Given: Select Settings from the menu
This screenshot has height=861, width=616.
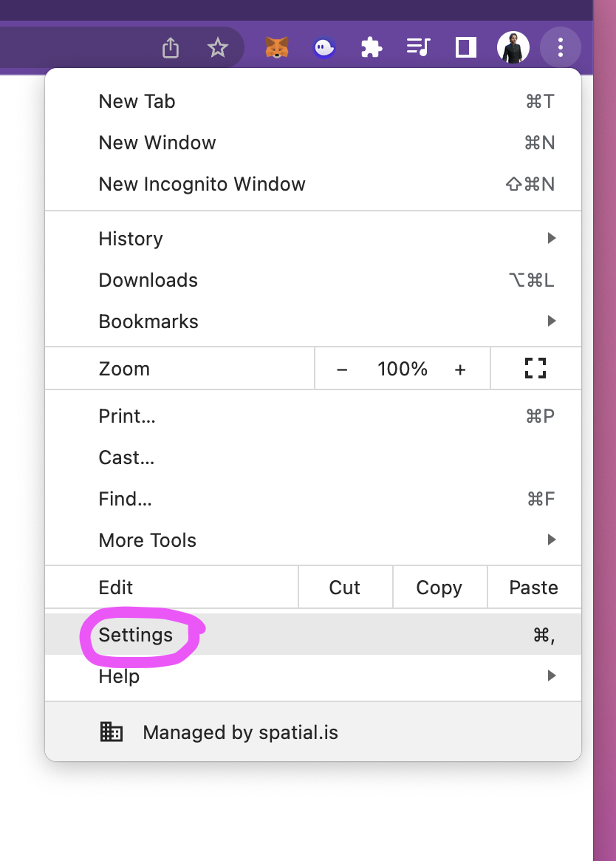Looking at the screenshot, I should coord(313,635).
